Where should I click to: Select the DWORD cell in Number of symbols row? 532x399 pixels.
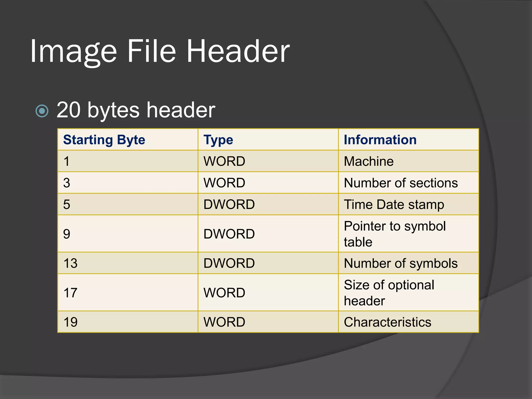coord(268,263)
